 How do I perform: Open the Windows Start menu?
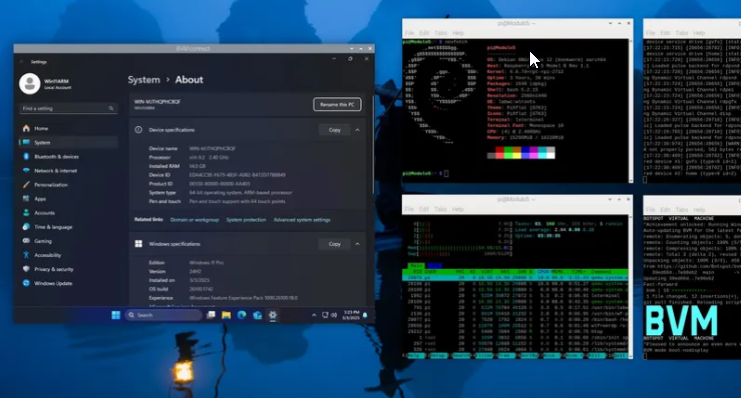116,315
